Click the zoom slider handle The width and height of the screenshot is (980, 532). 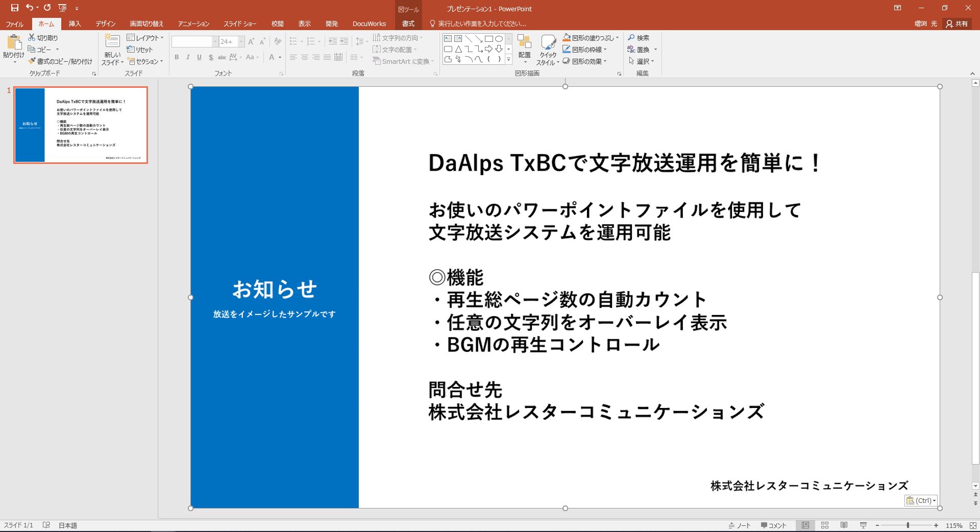[908, 525]
